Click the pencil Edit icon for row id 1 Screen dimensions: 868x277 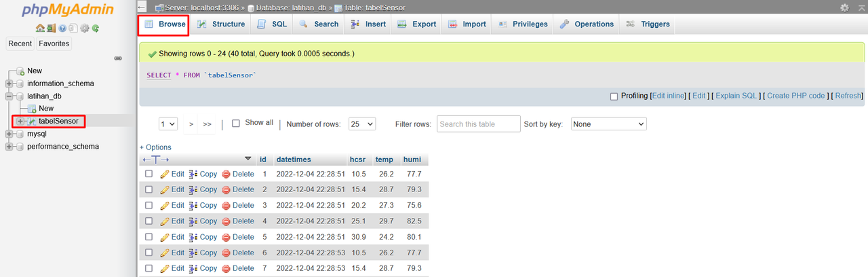coord(165,174)
